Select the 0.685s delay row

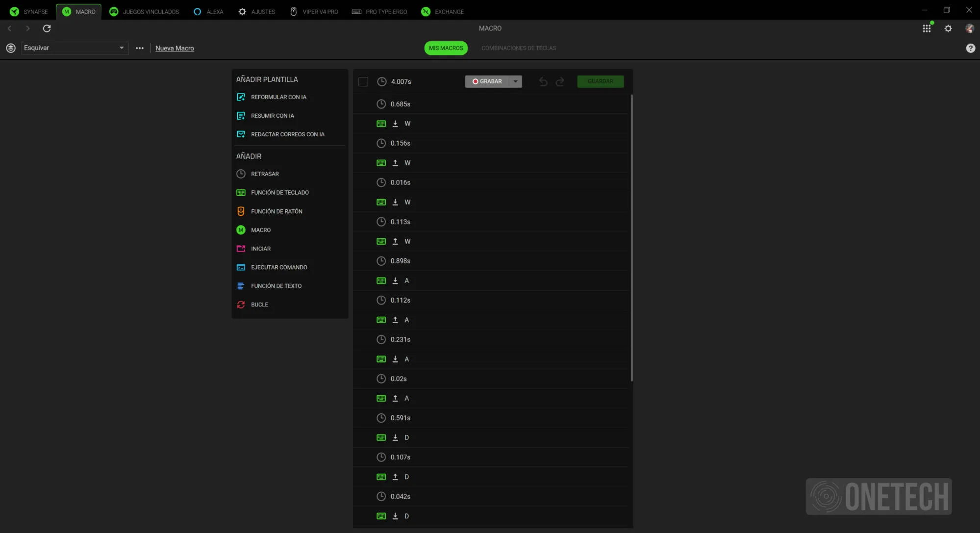coord(490,104)
